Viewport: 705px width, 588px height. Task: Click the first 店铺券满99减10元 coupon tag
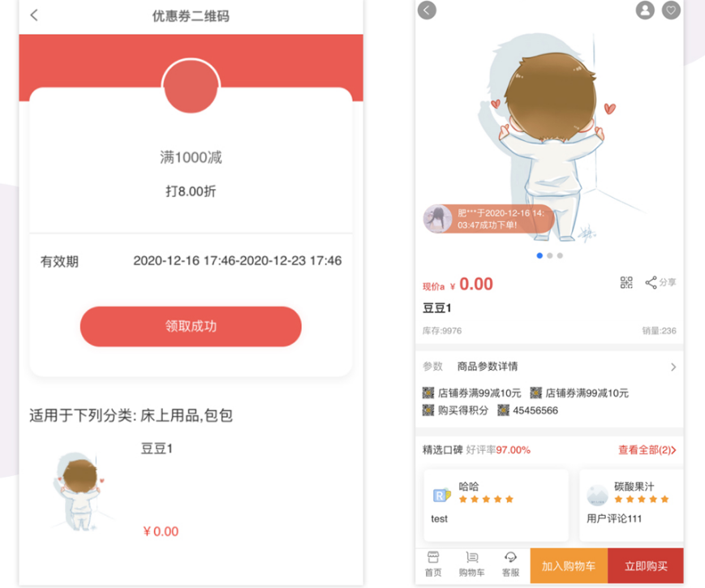(471, 393)
